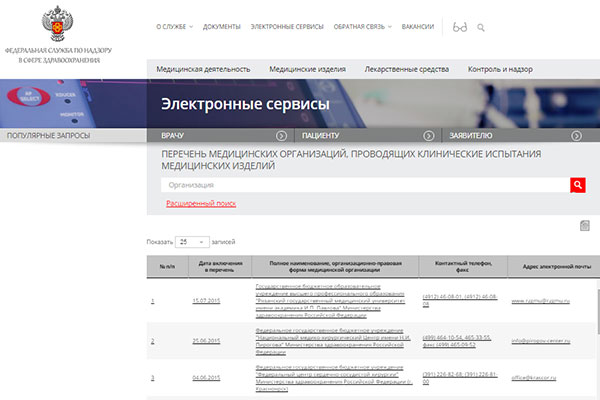Open site search via magnifier icon
600x400 pixels.
(481, 27)
